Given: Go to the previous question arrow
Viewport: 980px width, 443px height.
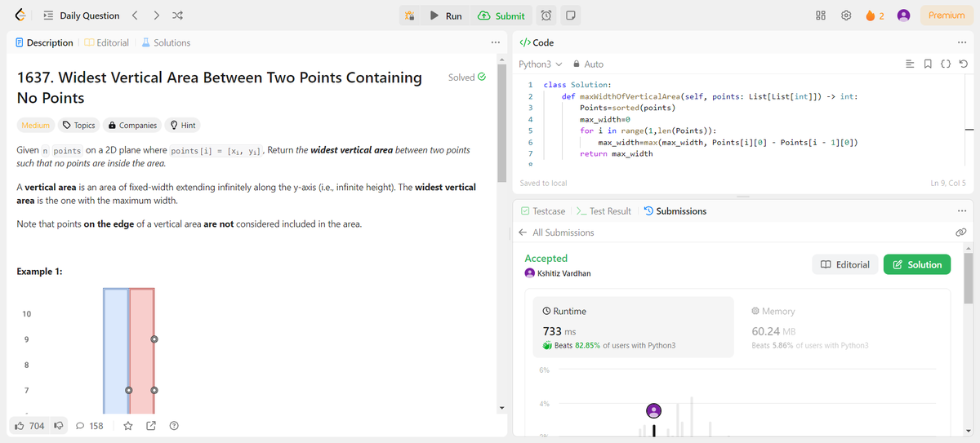Looking at the screenshot, I should pos(136,16).
